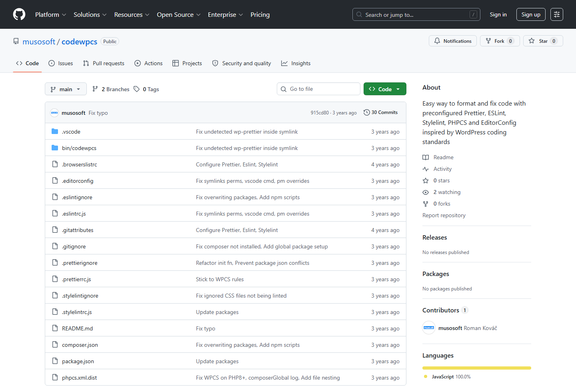The width and height of the screenshot is (576, 392).
Task: Expand the Solutions menu
Action: 90,14
